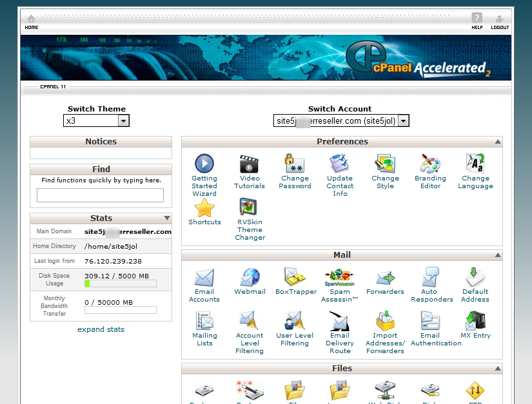The width and height of the screenshot is (532, 404).
Task: Open Video Tutorials
Action: [250, 171]
